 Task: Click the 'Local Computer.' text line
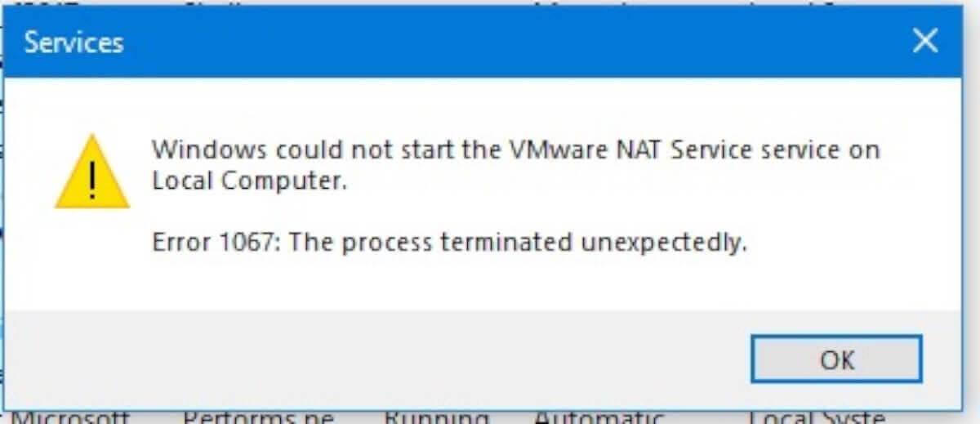250,181
